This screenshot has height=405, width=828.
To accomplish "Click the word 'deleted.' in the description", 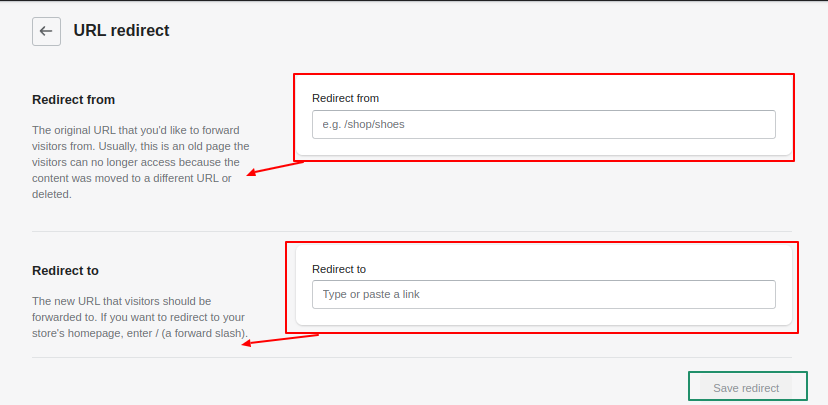I will 51,194.
